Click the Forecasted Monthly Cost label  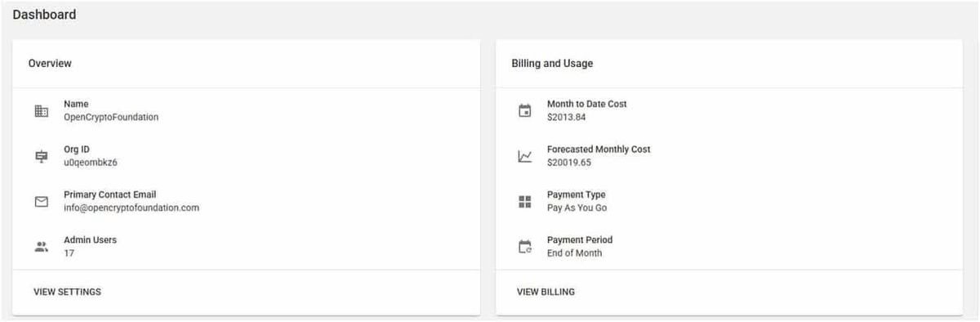[599, 150]
